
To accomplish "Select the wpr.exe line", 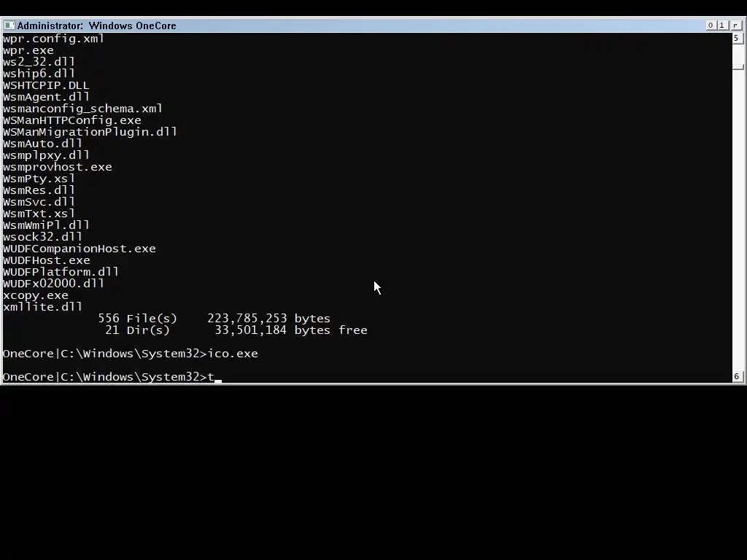I will click(x=28, y=50).
